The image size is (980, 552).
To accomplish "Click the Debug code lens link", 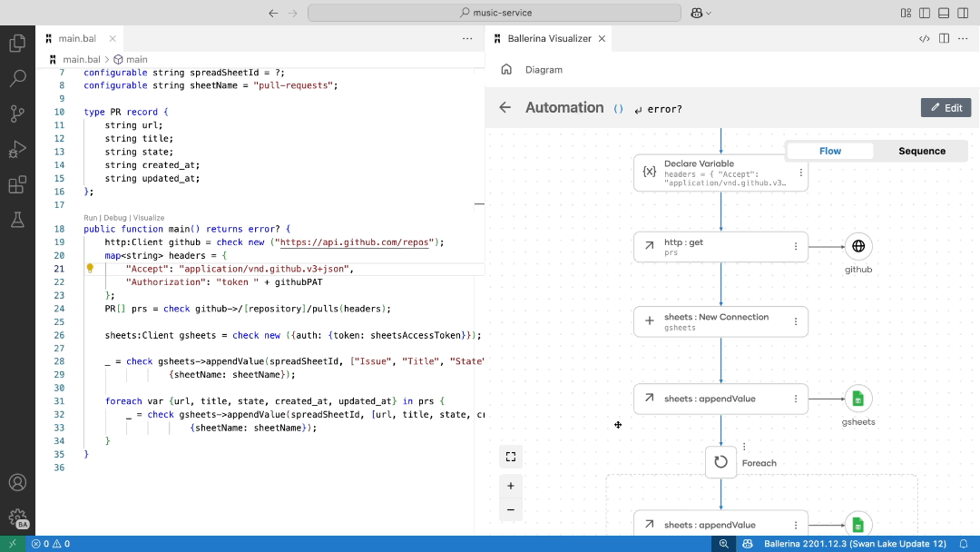I will coord(115,218).
